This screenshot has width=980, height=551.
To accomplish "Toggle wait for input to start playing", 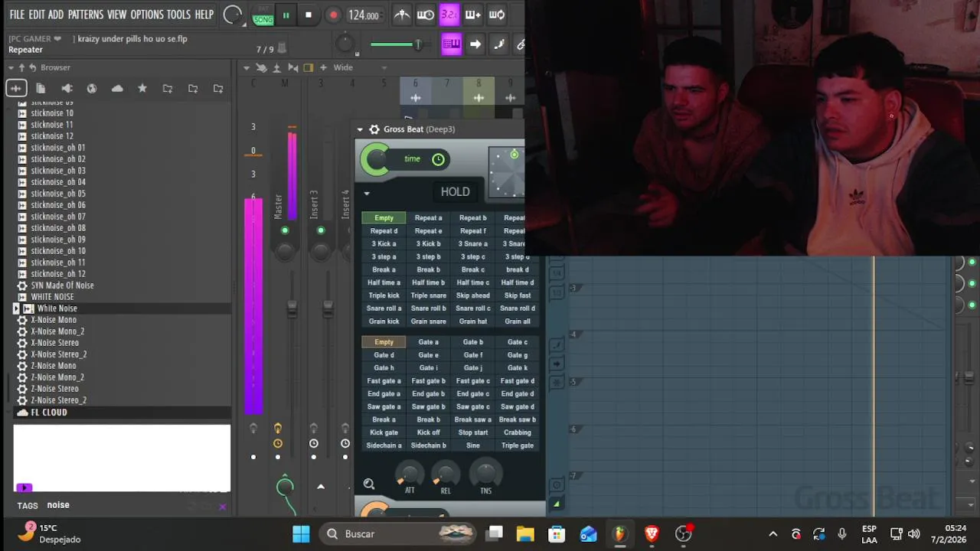I will tap(426, 15).
